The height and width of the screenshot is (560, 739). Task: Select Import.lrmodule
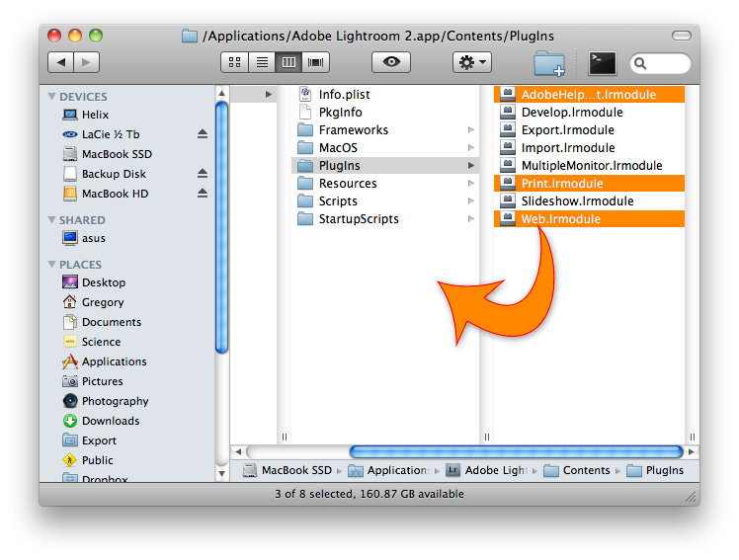pos(589,148)
